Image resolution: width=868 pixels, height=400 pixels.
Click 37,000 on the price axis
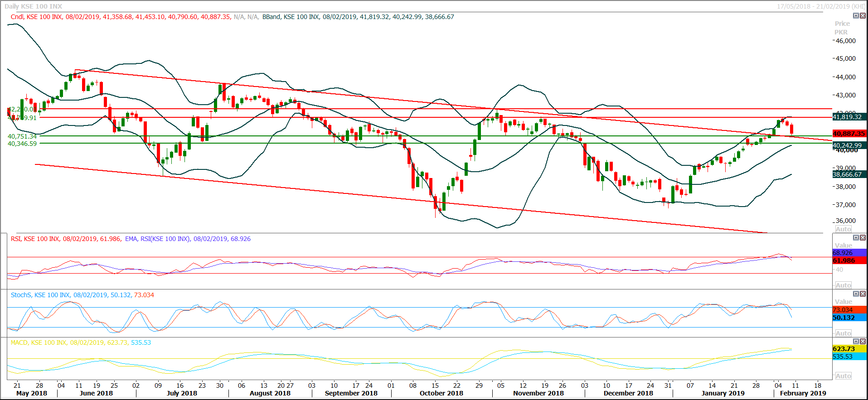click(845, 205)
